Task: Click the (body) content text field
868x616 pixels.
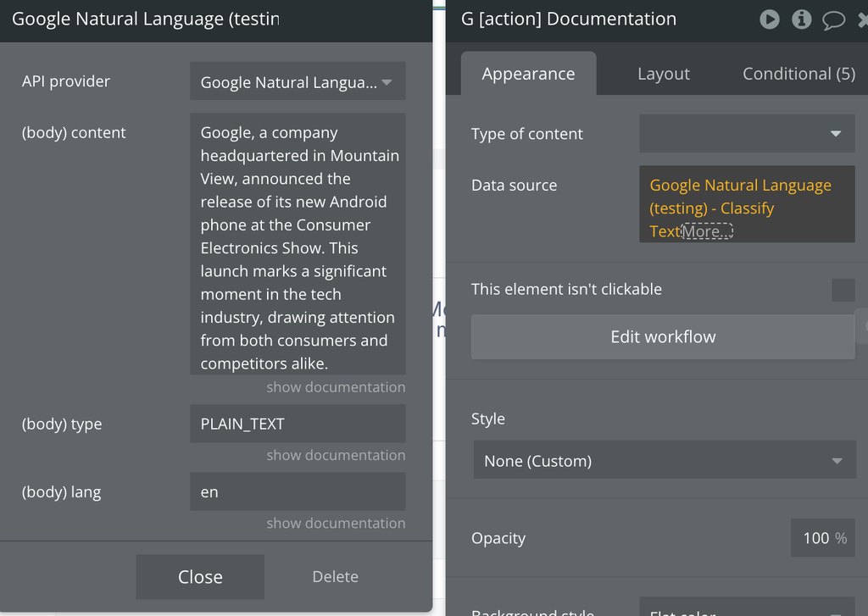Action: [x=298, y=244]
